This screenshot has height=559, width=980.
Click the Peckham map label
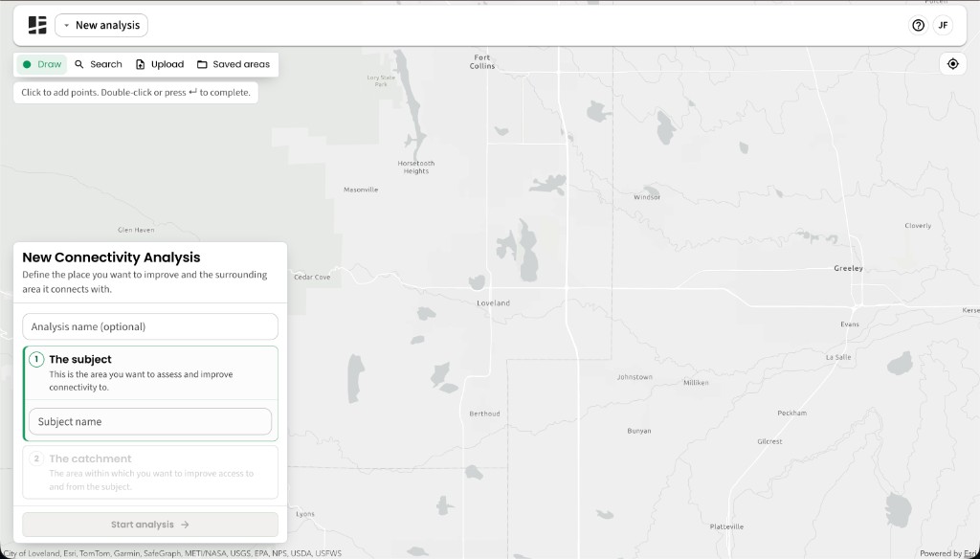click(791, 413)
